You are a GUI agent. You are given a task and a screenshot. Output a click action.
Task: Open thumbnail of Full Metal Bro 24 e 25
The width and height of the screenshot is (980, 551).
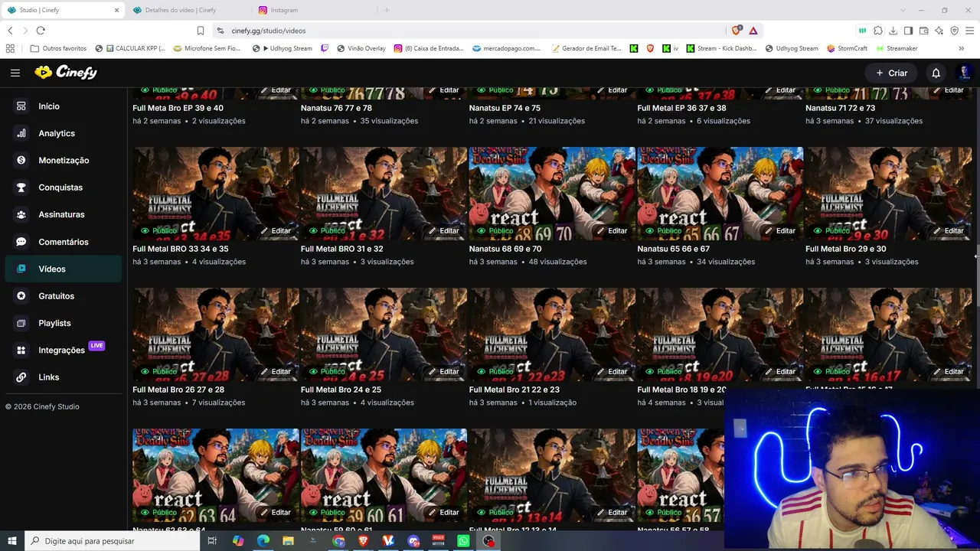tap(384, 333)
